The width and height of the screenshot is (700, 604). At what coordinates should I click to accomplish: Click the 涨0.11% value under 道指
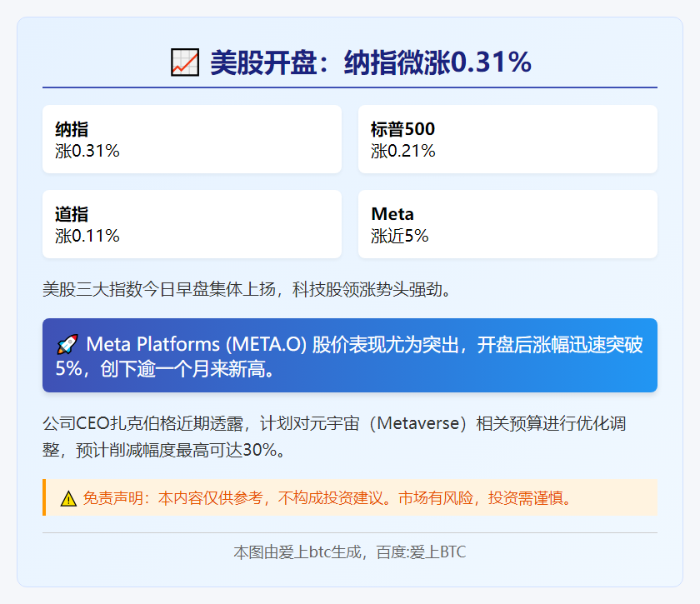tap(87, 236)
